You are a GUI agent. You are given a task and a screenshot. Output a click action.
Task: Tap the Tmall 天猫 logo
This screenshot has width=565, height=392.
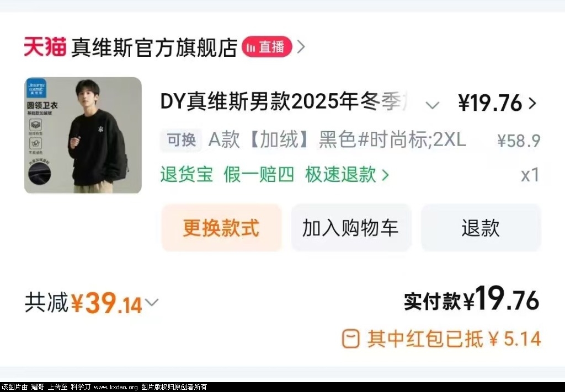pyautogui.click(x=45, y=47)
